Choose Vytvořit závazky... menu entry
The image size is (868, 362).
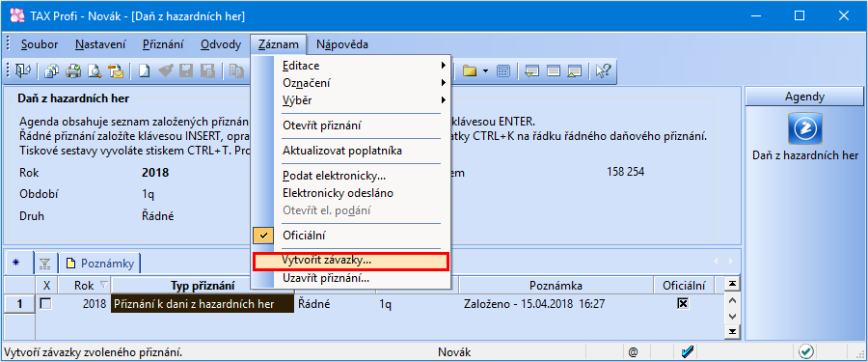pos(351,260)
